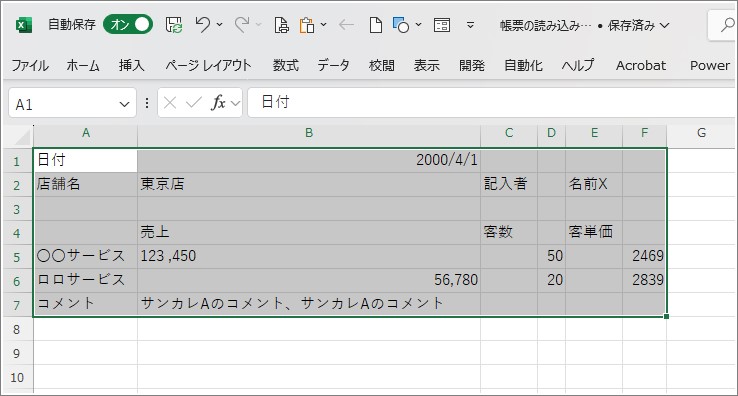Open the ページ レイアウト tab
Screen dimensions: 738x396
click(208, 65)
